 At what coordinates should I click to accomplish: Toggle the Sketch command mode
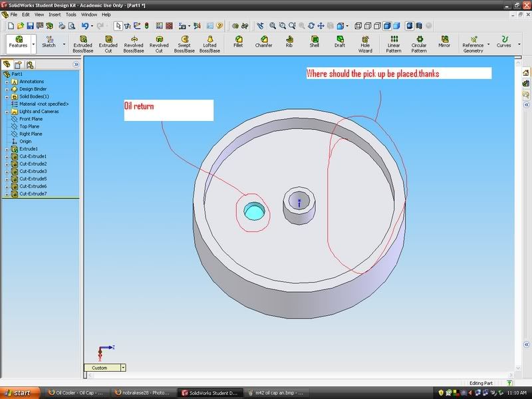49,43
